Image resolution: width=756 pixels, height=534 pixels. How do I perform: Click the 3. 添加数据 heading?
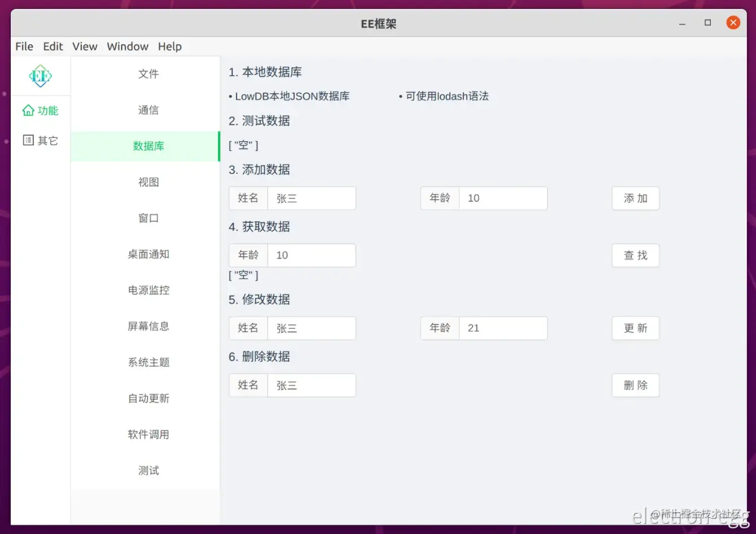pyautogui.click(x=259, y=169)
